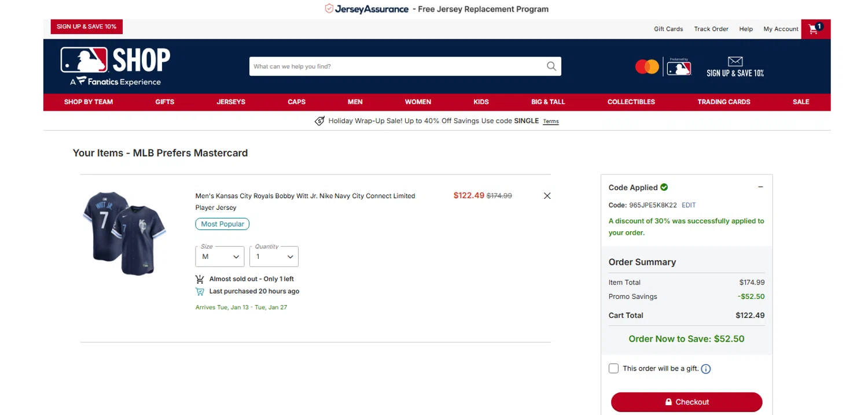Click the JerseyAssurance shield logo
Image resolution: width=868 pixels, height=415 pixels.
[x=329, y=9]
